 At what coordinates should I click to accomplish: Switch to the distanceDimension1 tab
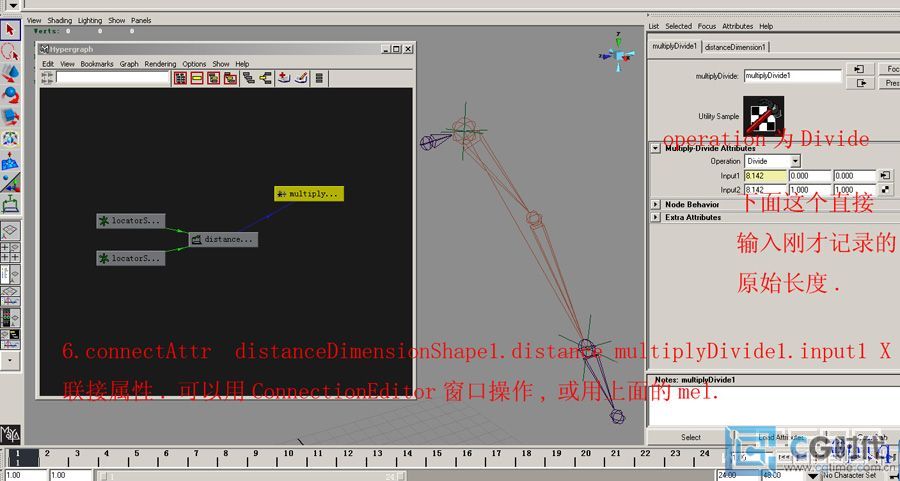[x=735, y=47]
